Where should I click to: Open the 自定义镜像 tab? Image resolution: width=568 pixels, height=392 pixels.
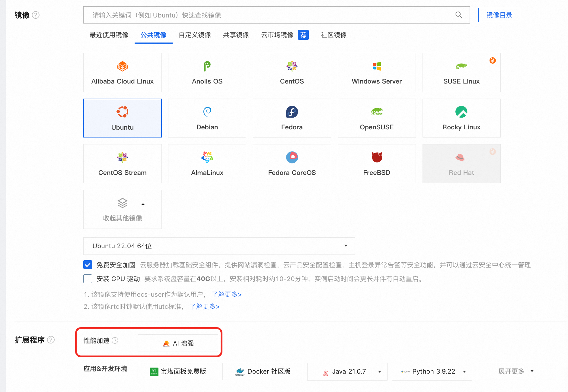click(x=195, y=35)
